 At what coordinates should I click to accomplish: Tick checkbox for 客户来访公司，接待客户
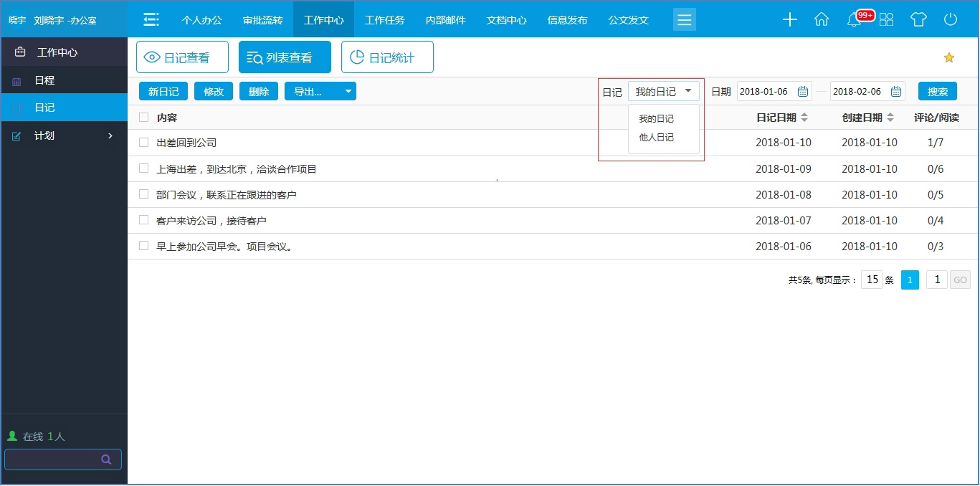pos(143,220)
